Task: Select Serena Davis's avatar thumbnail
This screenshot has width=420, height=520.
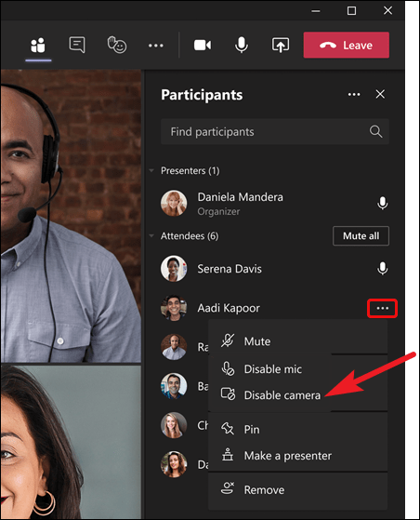Action: click(x=174, y=268)
